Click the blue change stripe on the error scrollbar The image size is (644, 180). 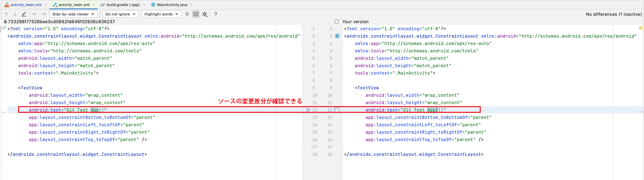coord(641,112)
